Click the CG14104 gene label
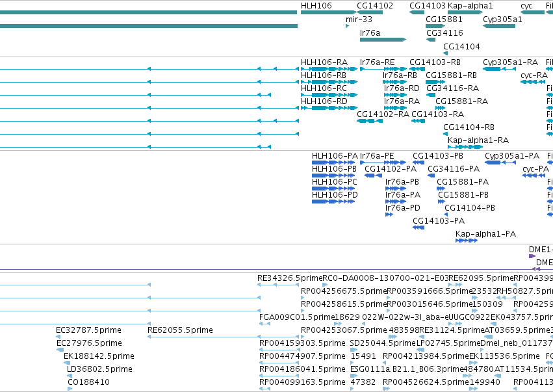Viewport: 553px width, 392px height. pos(461,47)
